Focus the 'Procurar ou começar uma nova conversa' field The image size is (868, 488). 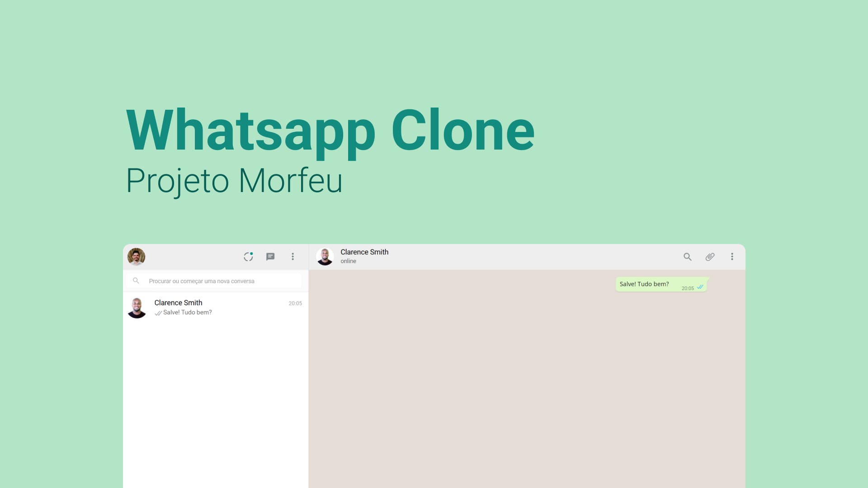pos(214,281)
